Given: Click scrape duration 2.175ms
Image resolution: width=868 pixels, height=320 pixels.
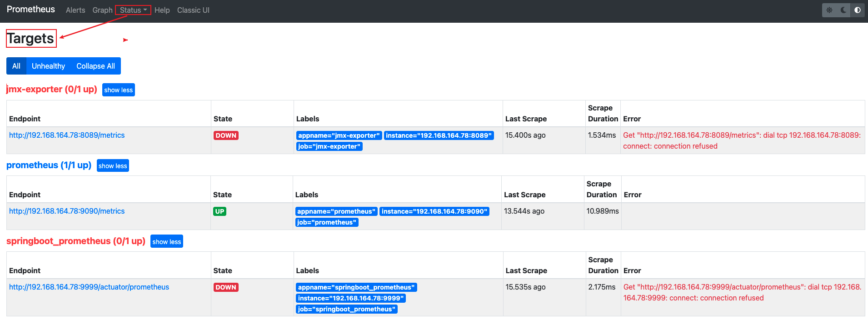Looking at the screenshot, I should pos(602,287).
